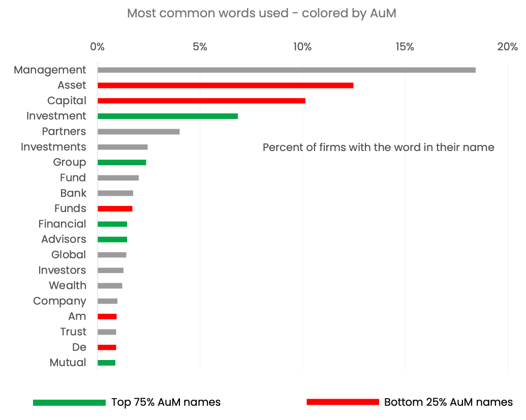The width and height of the screenshot is (526, 420).
Task: Click the red Bottom 25% AuM legend swatch
Action: 343,402
